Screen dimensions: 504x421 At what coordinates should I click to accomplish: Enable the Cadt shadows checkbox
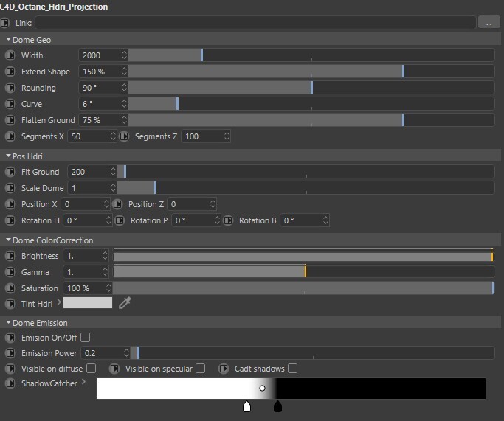tap(292, 369)
